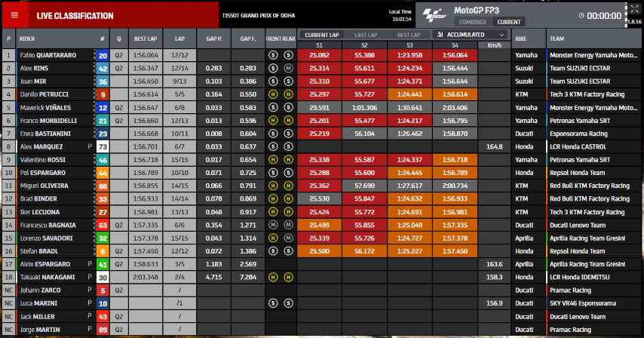The height and width of the screenshot is (338, 644).
Task: Select rider Fabio QUARTARARO
Action: click(x=48, y=55)
